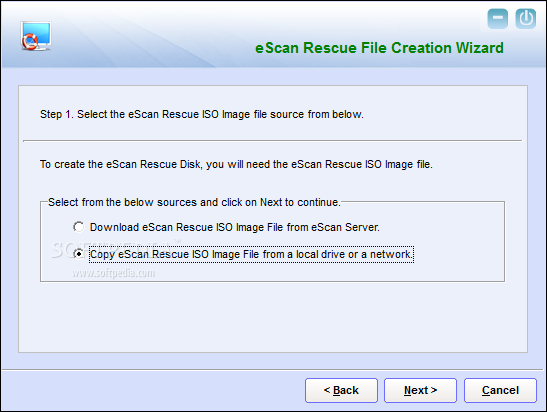Viewport: 547px width, 412px height.
Task: Click the 'eScan Rescue File Creation Wizard' title
Action: click(x=380, y=48)
